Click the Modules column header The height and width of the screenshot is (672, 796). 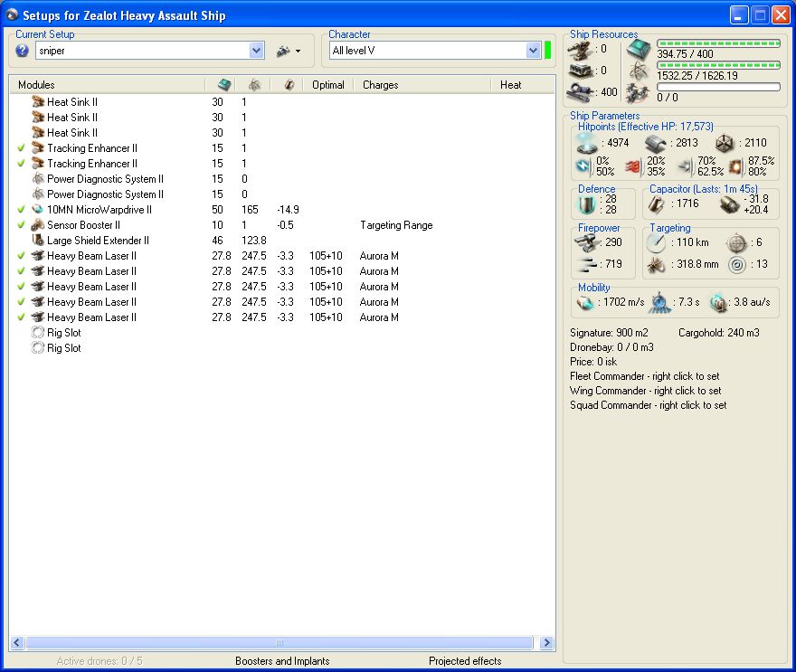tap(107, 85)
